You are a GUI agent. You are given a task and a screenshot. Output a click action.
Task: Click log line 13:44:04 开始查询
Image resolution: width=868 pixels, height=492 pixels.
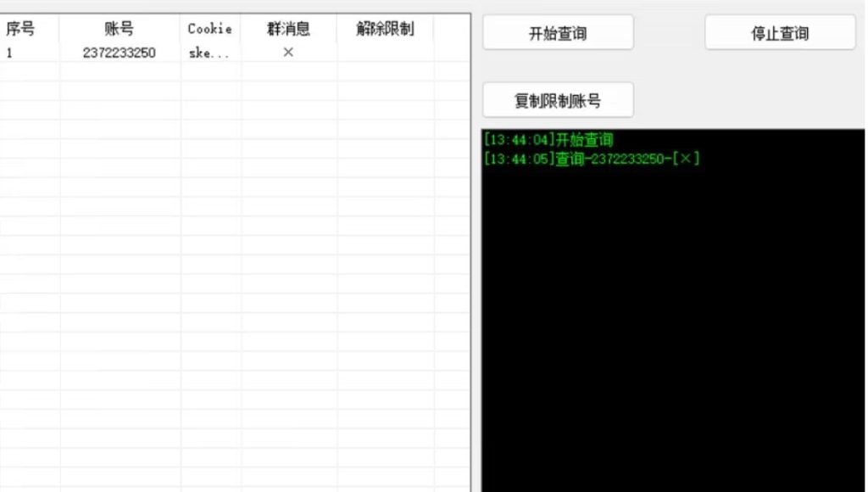(x=548, y=139)
